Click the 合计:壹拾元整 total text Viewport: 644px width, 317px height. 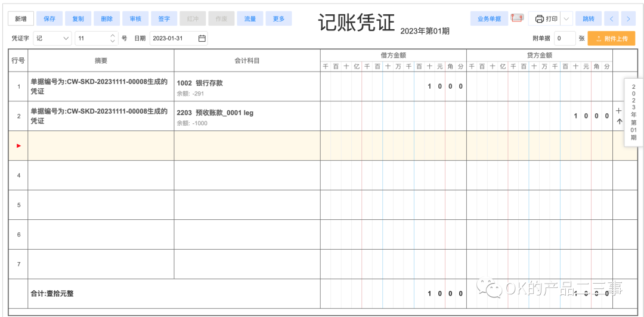tap(52, 294)
